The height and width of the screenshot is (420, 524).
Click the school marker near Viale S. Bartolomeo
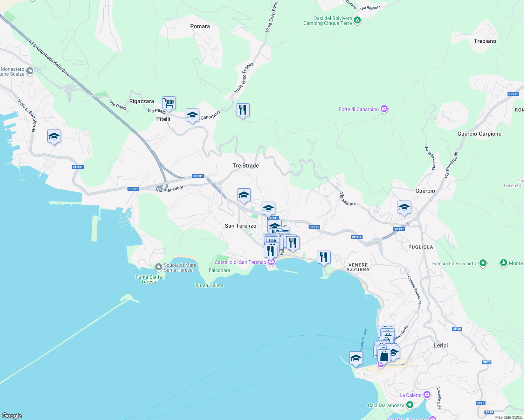click(54, 136)
